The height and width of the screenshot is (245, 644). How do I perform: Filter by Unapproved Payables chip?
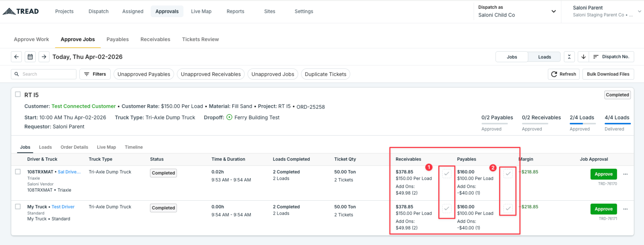coord(144,74)
